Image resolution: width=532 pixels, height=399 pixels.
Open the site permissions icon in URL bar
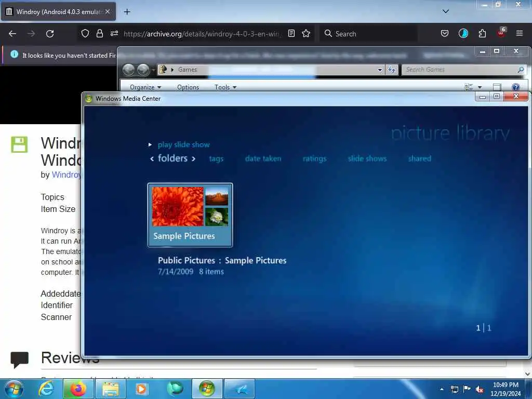[x=114, y=33]
